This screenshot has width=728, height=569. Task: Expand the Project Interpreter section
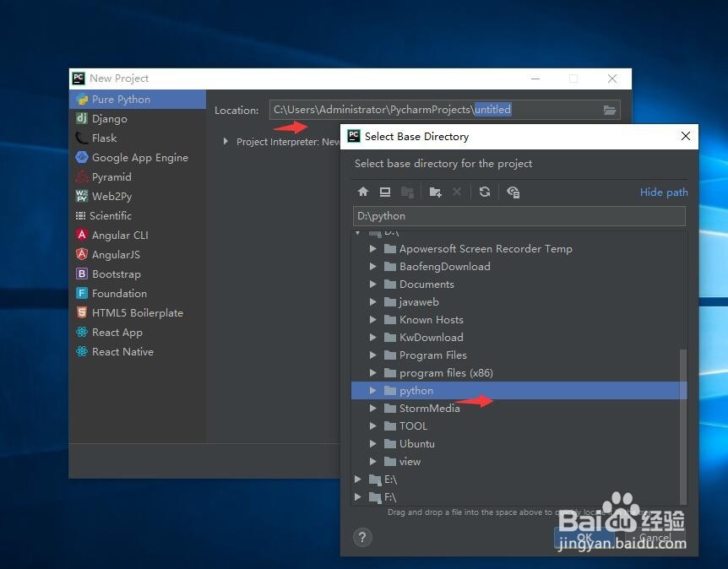tap(225, 141)
